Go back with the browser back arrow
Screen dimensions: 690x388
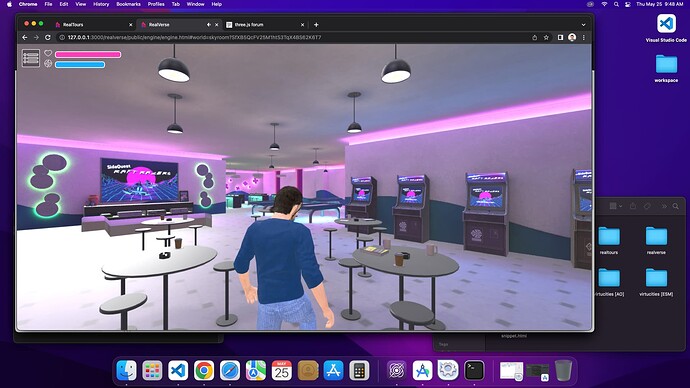25,37
